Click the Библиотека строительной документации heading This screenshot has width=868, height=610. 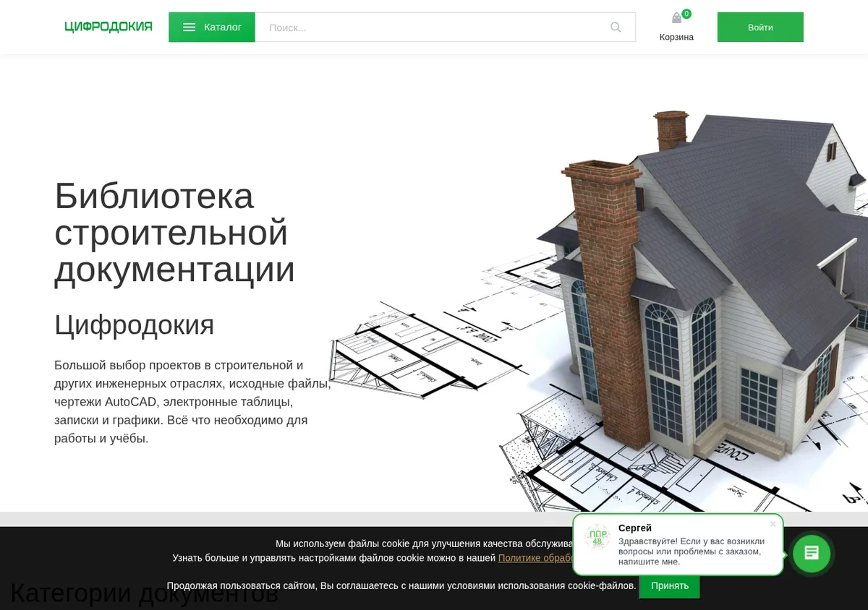tap(174, 233)
